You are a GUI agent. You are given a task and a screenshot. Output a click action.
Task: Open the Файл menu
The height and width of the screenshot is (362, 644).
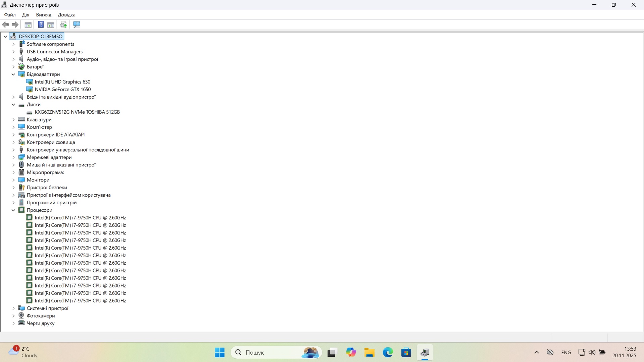pyautogui.click(x=10, y=15)
